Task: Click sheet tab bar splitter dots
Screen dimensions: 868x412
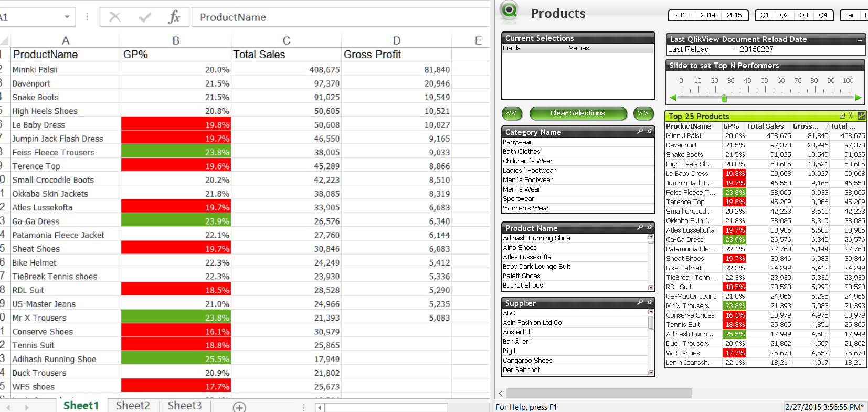Action: pos(303,407)
